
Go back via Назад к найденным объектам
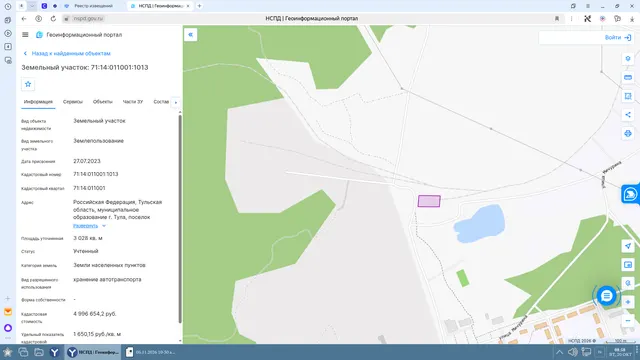(x=67, y=53)
